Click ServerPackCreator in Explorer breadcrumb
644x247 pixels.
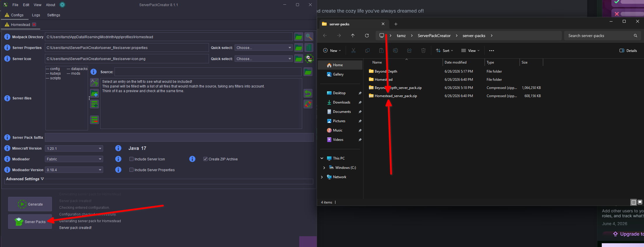coord(434,36)
